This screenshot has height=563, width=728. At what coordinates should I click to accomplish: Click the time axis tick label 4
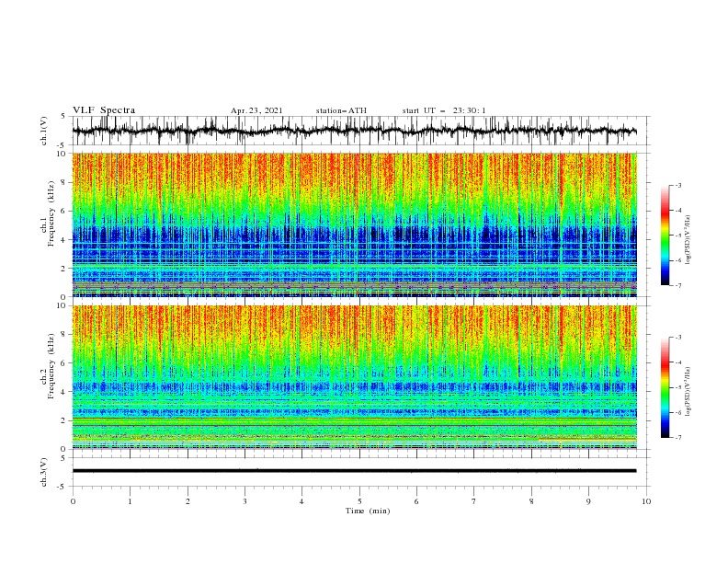[302, 501]
